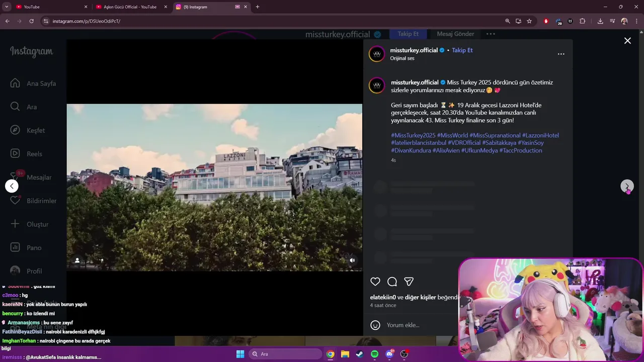Open emoji picker beside comment field
Image resolution: width=644 pixels, height=362 pixels.
[375, 325]
